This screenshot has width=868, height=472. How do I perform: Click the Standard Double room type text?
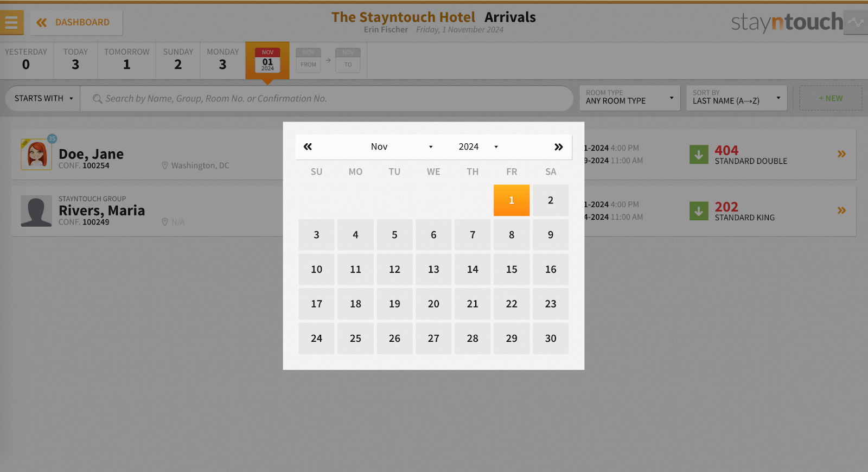pos(751,161)
